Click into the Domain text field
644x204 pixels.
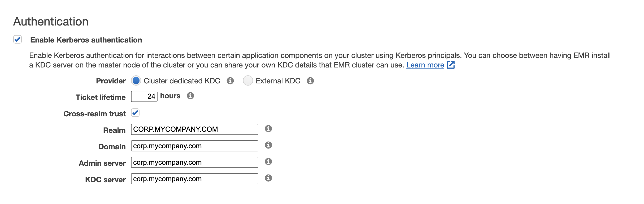pos(195,146)
